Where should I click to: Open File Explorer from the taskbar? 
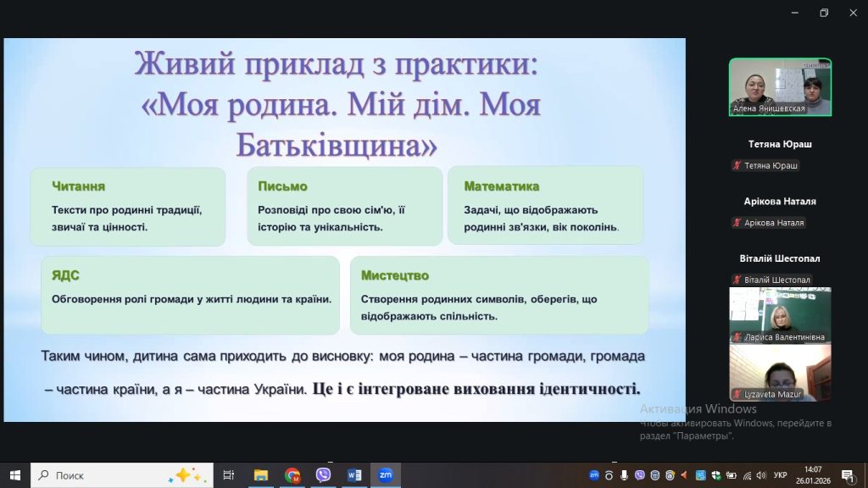261,475
